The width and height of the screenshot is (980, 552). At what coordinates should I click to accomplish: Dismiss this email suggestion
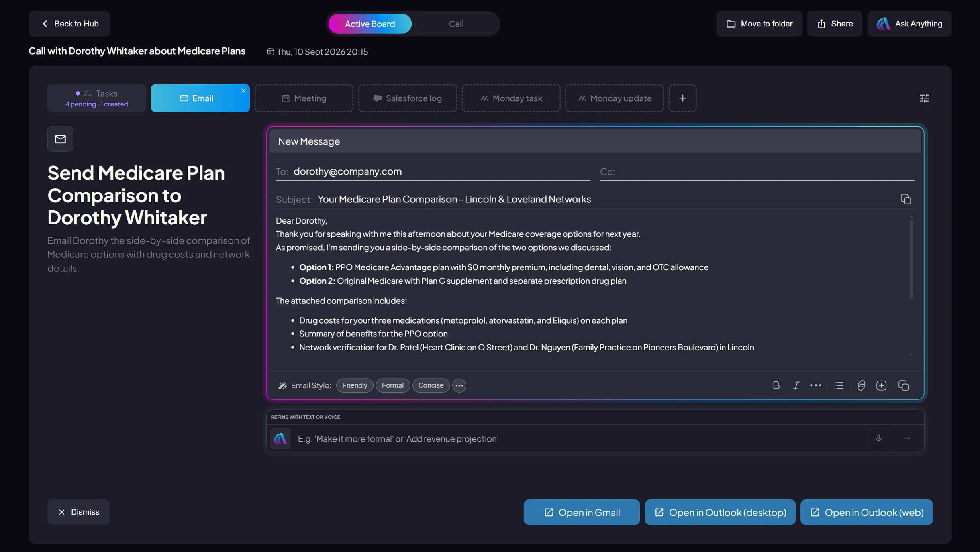78,512
